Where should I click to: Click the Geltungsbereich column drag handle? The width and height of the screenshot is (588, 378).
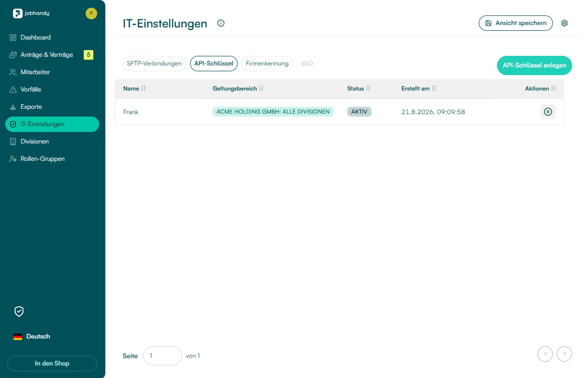(x=261, y=89)
